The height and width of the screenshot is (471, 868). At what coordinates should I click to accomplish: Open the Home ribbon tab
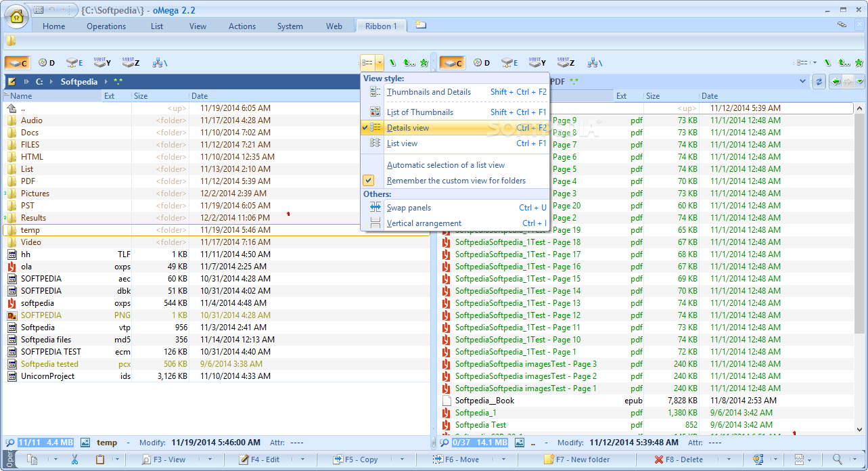[54, 26]
